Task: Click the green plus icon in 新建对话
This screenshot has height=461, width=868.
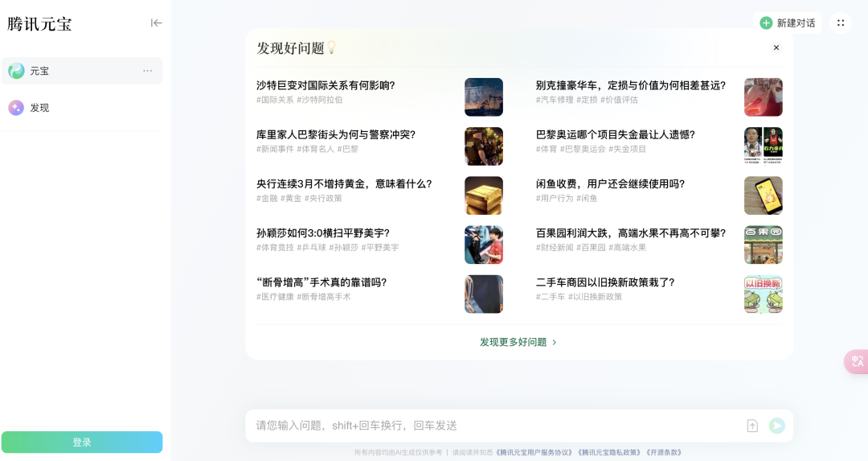Action: (766, 23)
